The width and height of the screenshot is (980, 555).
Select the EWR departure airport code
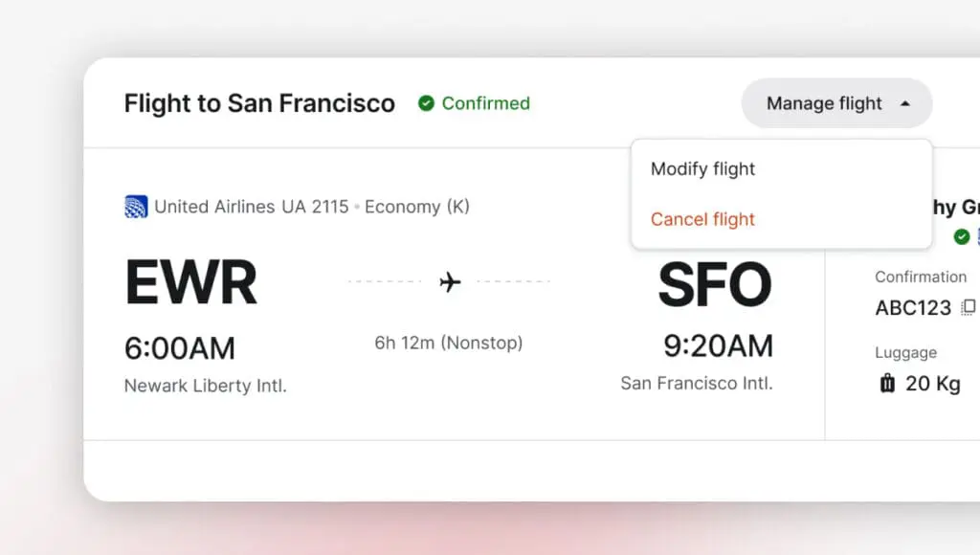point(190,283)
